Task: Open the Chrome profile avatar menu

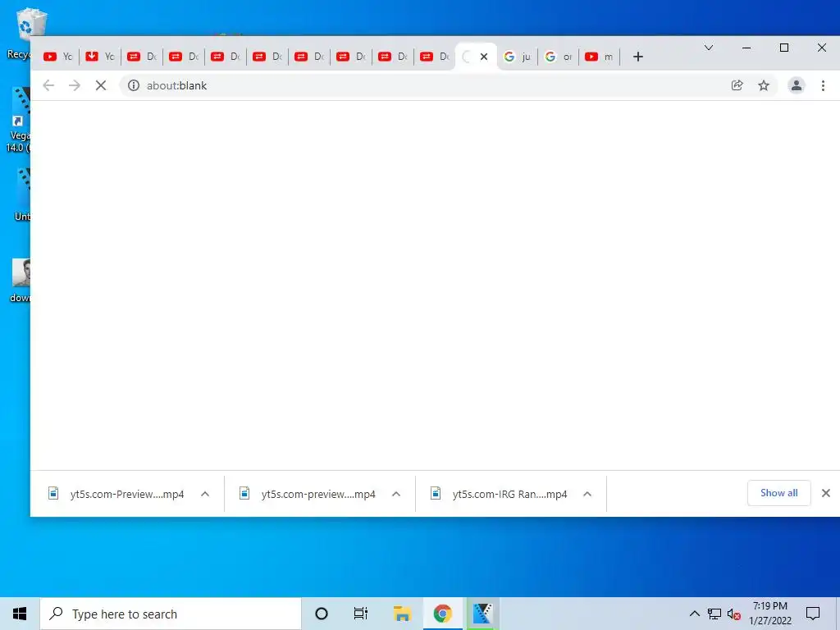Action: 796,85
